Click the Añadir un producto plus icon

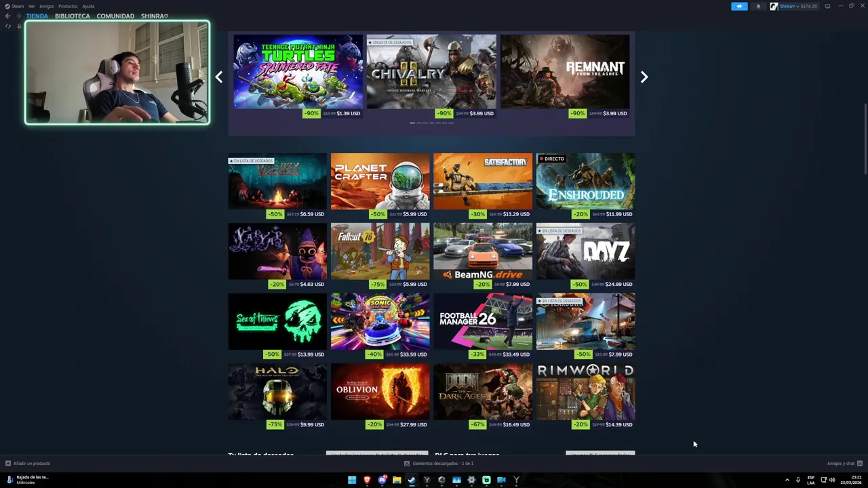(x=8, y=464)
